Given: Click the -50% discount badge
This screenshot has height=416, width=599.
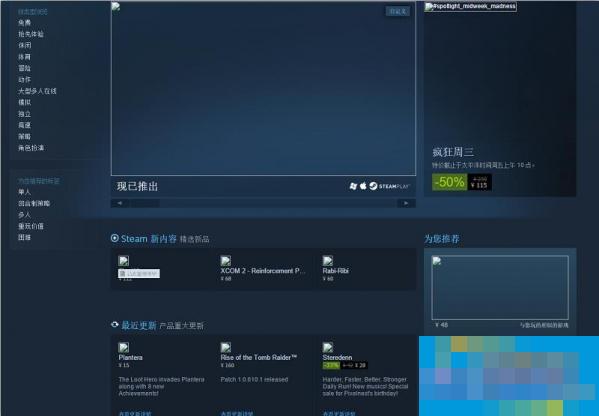Looking at the screenshot, I should coord(450,182).
